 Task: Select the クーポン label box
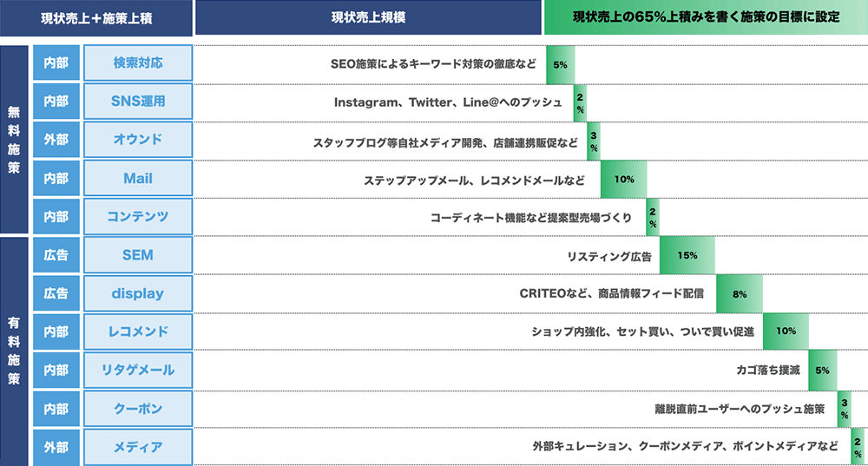point(138,409)
